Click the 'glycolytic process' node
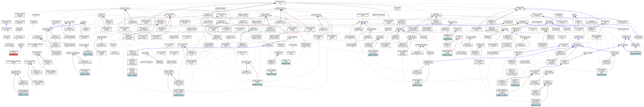 tap(246, 62)
